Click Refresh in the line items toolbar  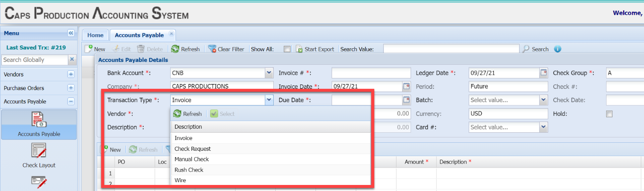[x=143, y=150]
